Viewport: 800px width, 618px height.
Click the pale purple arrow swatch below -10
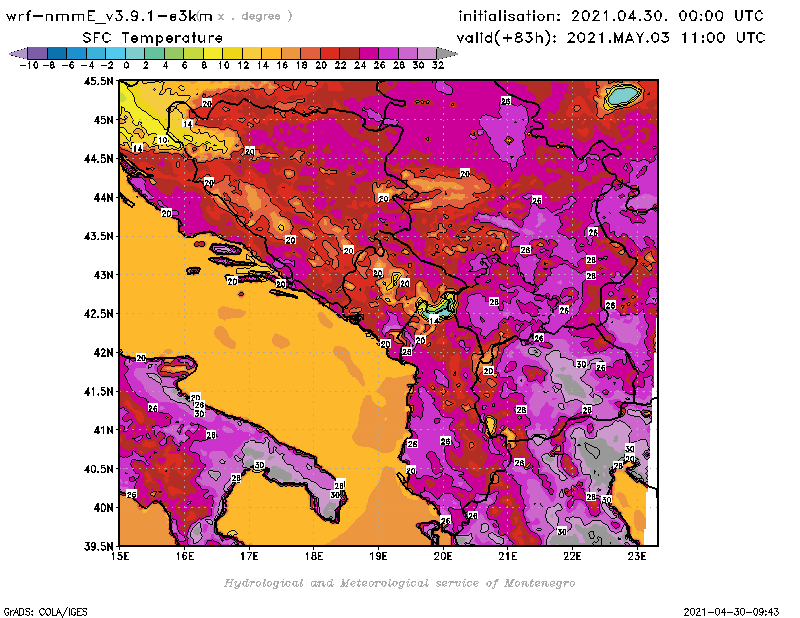(x=19, y=53)
